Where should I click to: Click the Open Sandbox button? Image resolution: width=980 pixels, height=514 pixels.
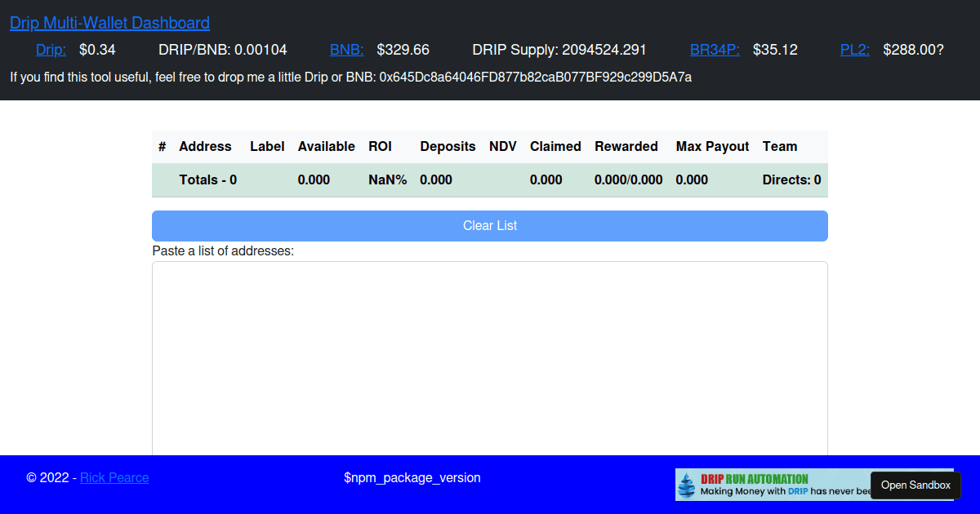click(915, 485)
